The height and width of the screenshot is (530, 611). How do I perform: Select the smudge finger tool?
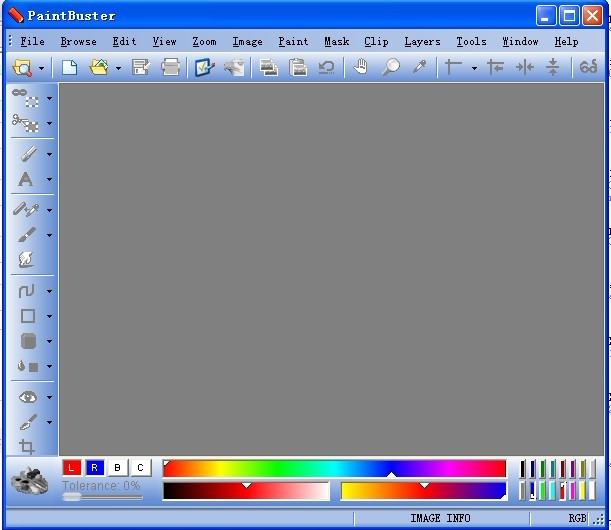pyautogui.click(x=26, y=260)
